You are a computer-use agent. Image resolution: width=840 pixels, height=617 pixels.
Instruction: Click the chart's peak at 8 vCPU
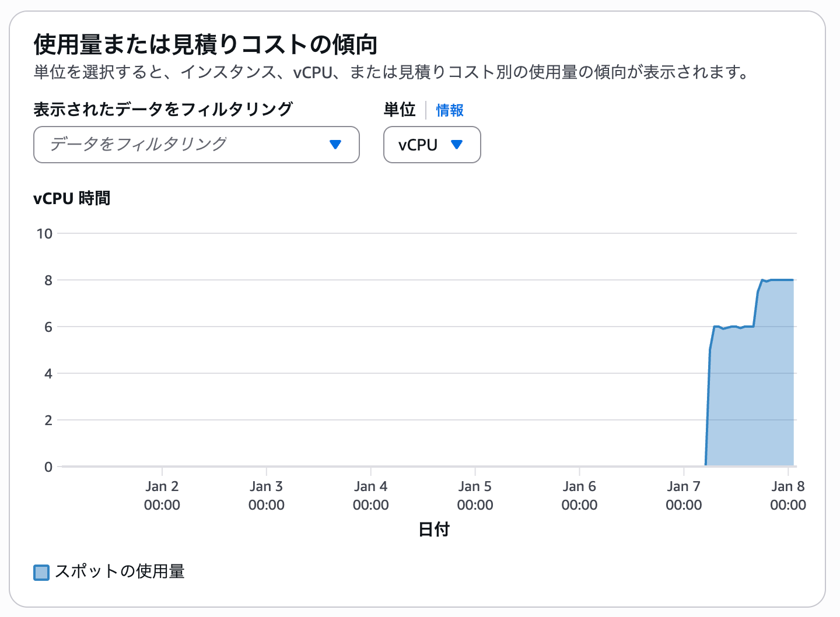pyautogui.click(x=776, y=280)
